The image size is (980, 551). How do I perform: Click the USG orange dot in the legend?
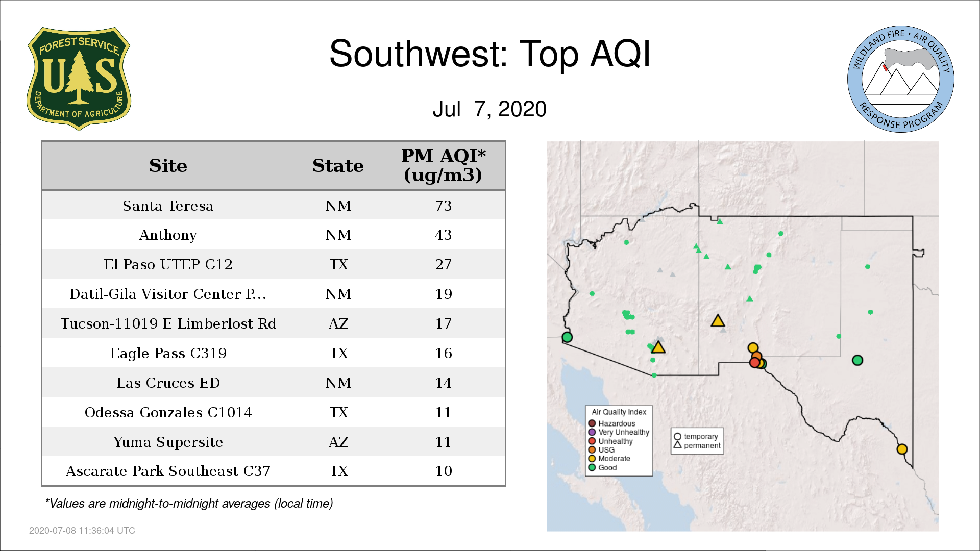[x=592, y=449]
